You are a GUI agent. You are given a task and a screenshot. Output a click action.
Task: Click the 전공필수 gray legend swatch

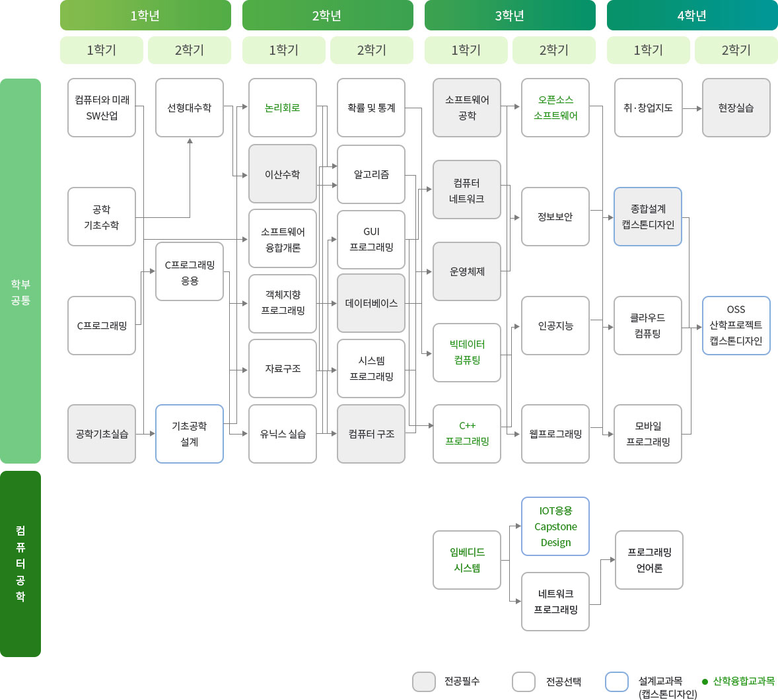point(424,682)
